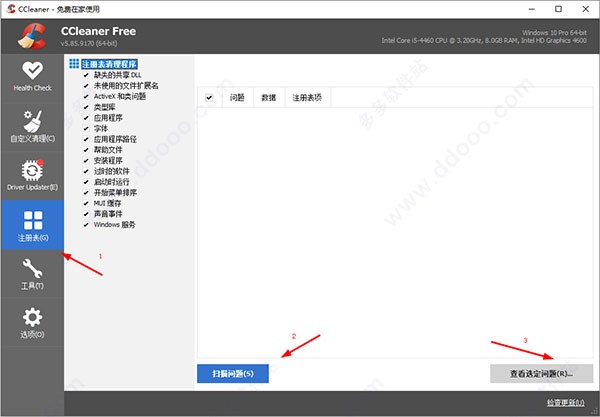Click the 注册表清理程序 grid icon
The width and height of the screenshot is (600, 417).
coord(74,64)
